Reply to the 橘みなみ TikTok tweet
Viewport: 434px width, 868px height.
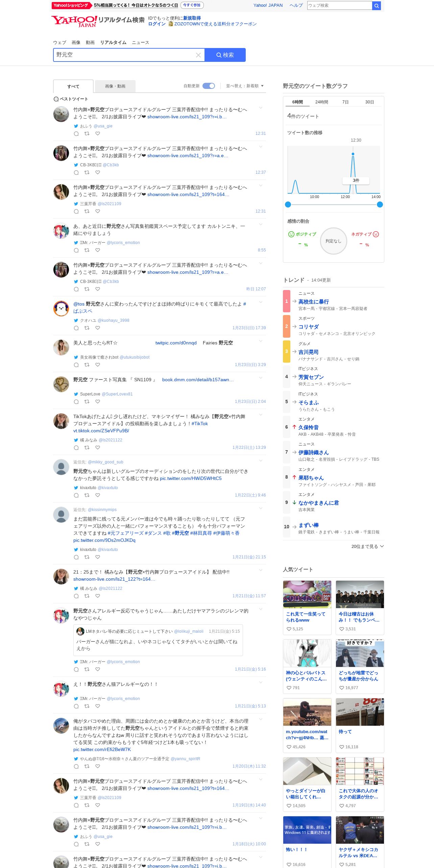tap(76, 448)
